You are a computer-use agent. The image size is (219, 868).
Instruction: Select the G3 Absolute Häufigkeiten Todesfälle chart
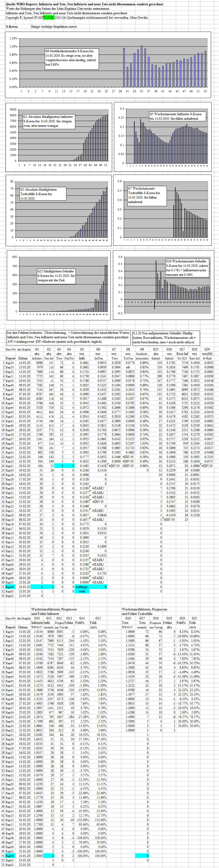coord(59,210)
